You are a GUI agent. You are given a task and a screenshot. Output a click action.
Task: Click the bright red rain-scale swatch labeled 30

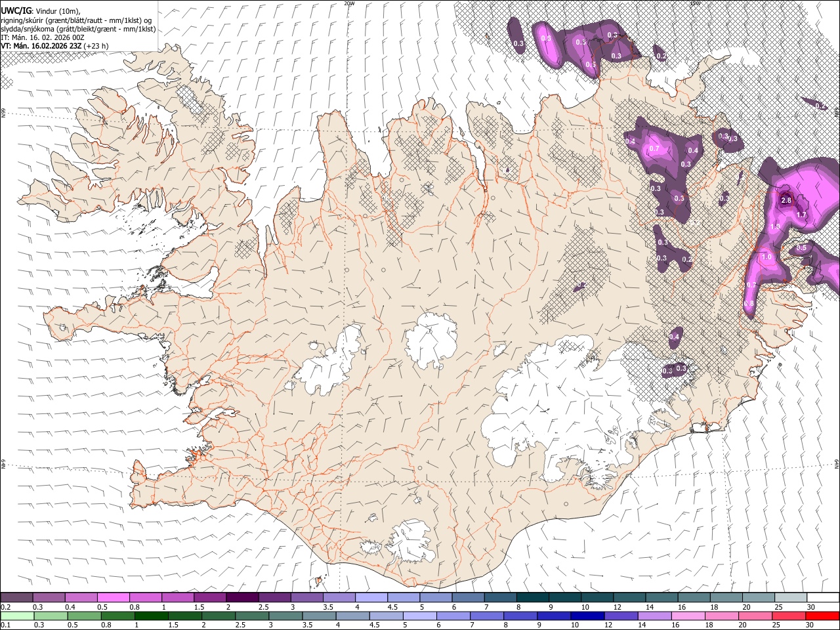coord(822,616)
